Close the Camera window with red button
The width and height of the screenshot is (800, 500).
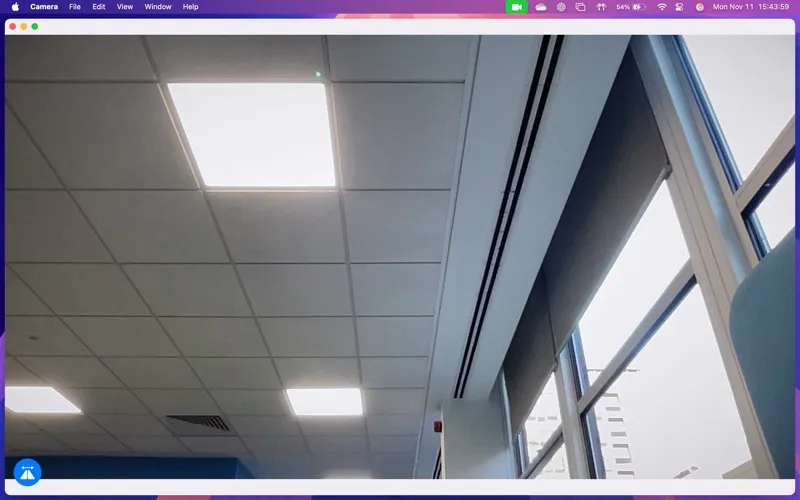(x=12, y=27)
